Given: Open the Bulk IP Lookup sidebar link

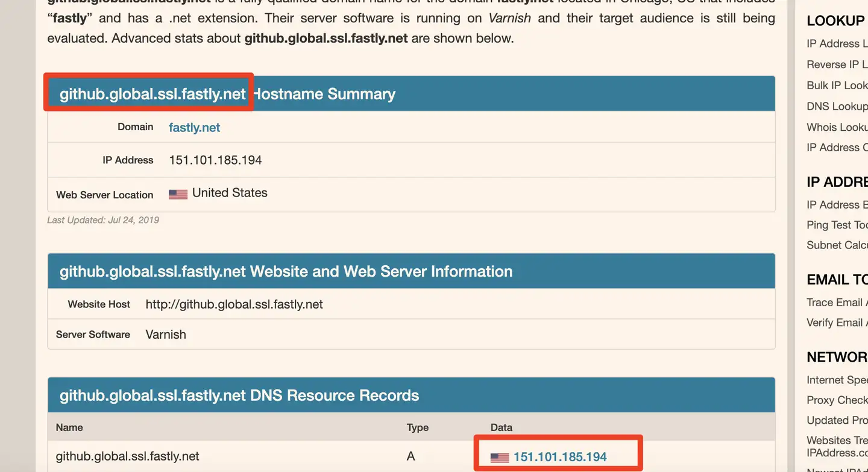Looking at the screenshot, I should point(837,85).
